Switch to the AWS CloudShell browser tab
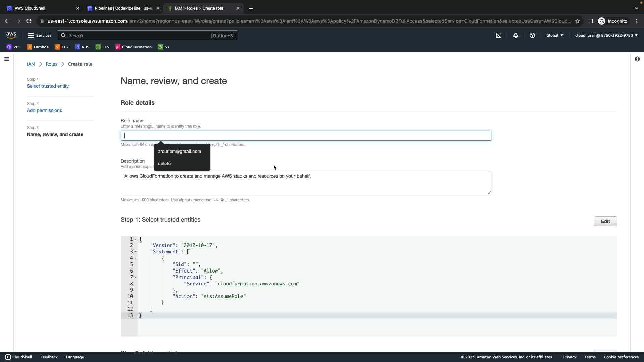This screenshot has height=362, width=644. (40, 8)
